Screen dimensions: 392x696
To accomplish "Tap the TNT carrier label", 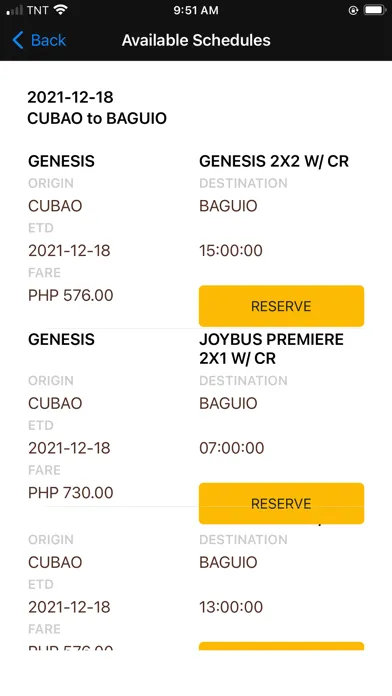I will coord(38,10).
